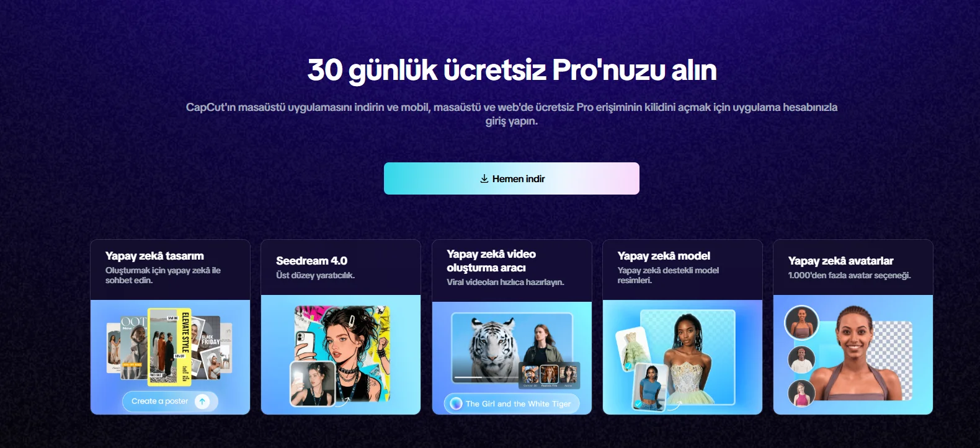980x448 pixels.
Task: Select the top avatar circle thumbnail
Action: pos(801,322)
